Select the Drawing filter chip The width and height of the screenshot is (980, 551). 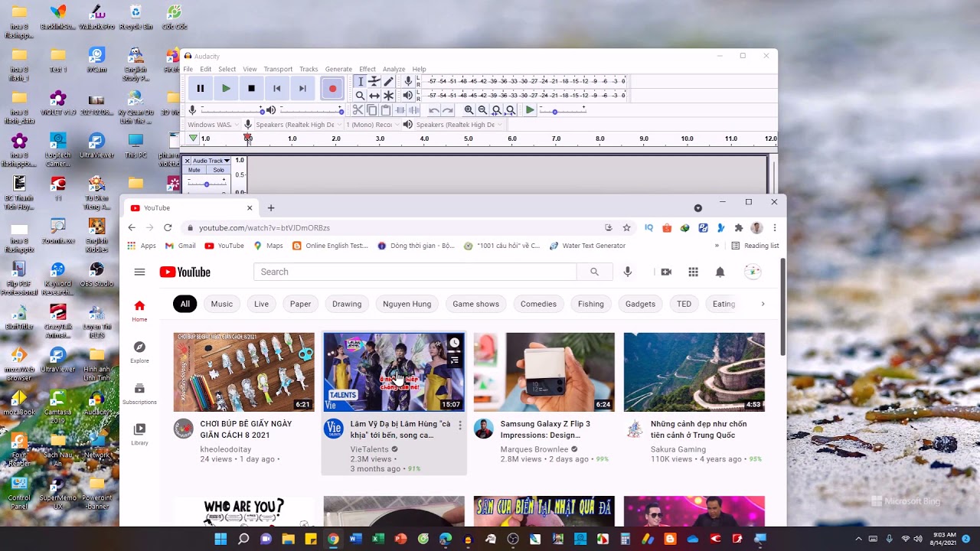tap(347, 304)
